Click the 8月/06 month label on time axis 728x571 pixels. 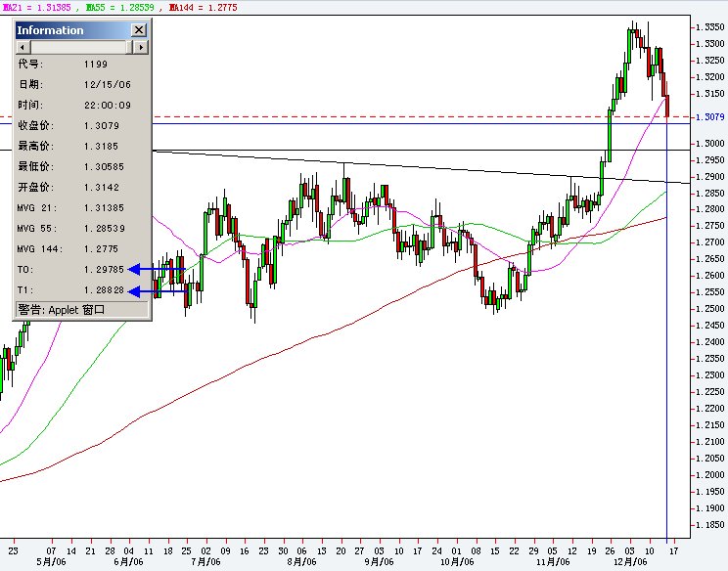pyautogui.click(x=301, y=562)
